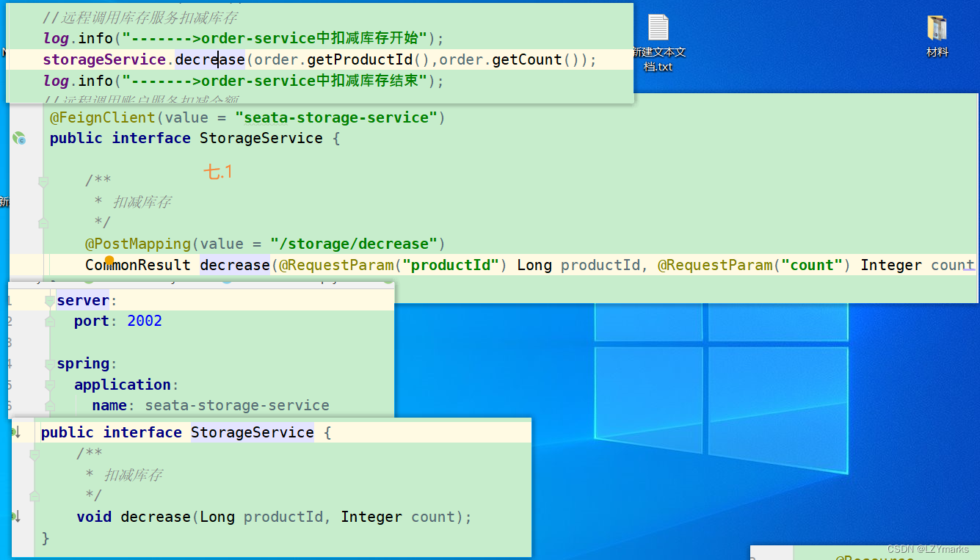980x560 pixels.
Task: Click the "count" RequestParam string
Action: point(812,265)
